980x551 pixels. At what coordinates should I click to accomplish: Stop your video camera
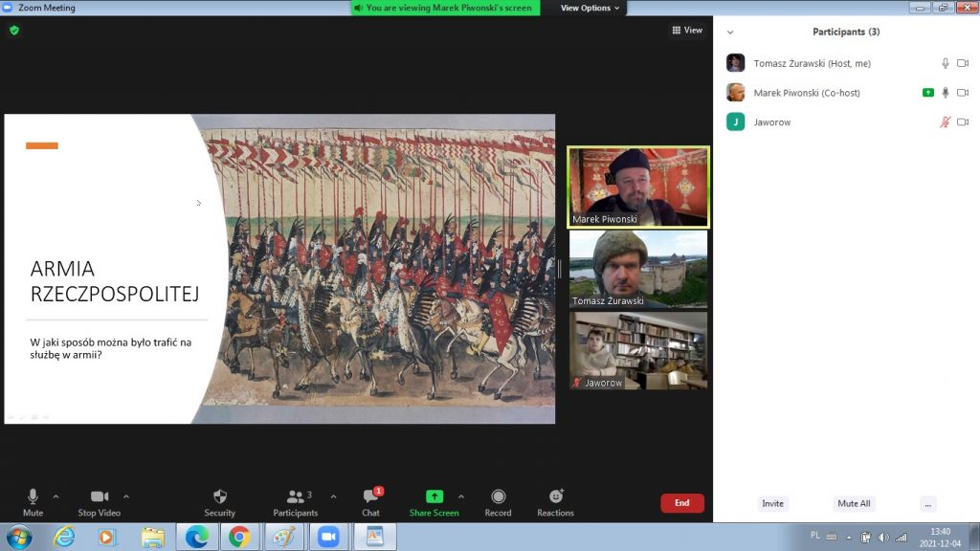pyautogui.click(x=100, y=501)
